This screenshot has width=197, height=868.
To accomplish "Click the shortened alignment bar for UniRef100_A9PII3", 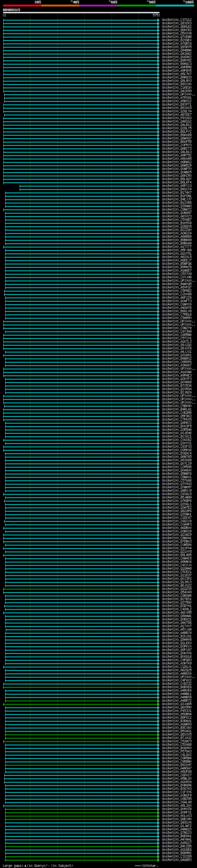I will (x=89, y=186).
